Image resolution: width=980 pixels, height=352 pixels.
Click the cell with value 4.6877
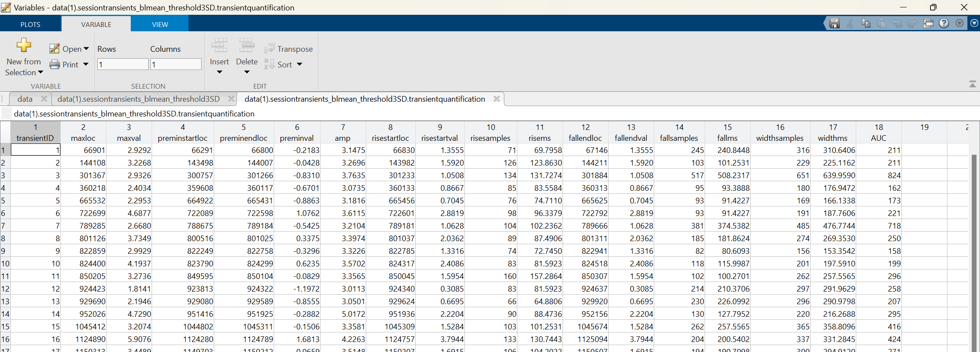(x=129, y=213)
